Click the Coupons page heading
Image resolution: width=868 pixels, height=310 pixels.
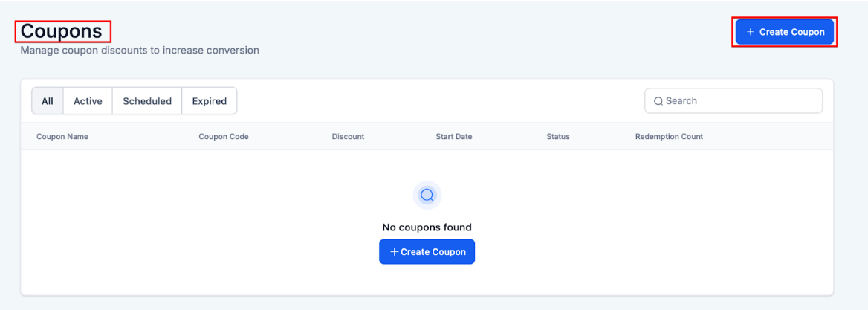[x=62, y=31]
